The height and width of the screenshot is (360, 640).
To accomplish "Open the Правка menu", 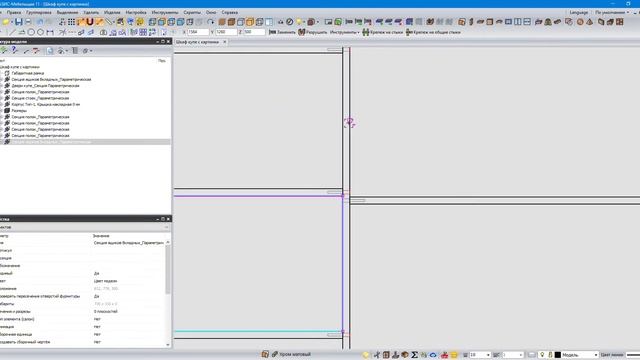I will (x=13, y=13).
